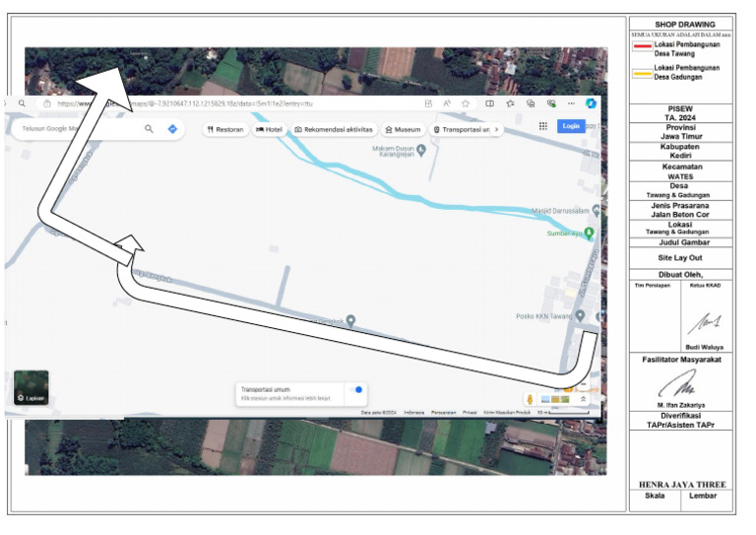Click the browser URL address field
Screen dimensions: 756x535
click(231, 103)
